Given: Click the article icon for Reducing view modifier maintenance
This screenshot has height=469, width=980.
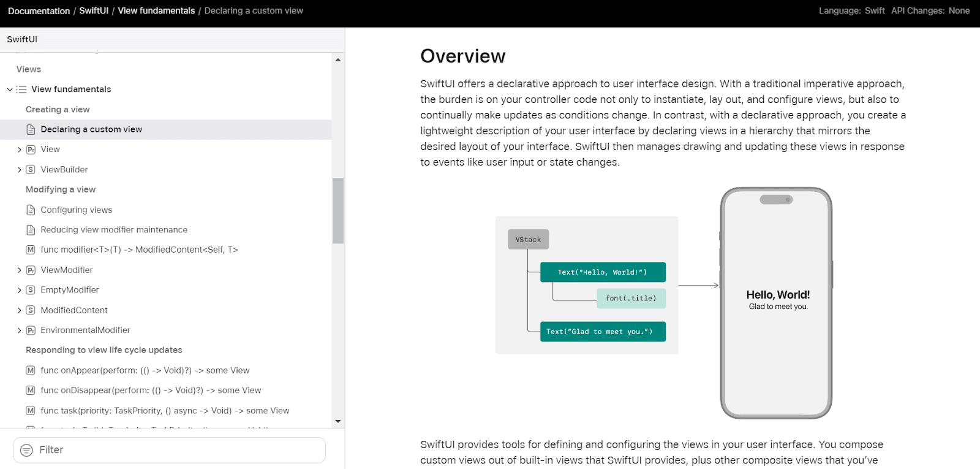Looking at the screenshot, I should [x=31, y=230].
